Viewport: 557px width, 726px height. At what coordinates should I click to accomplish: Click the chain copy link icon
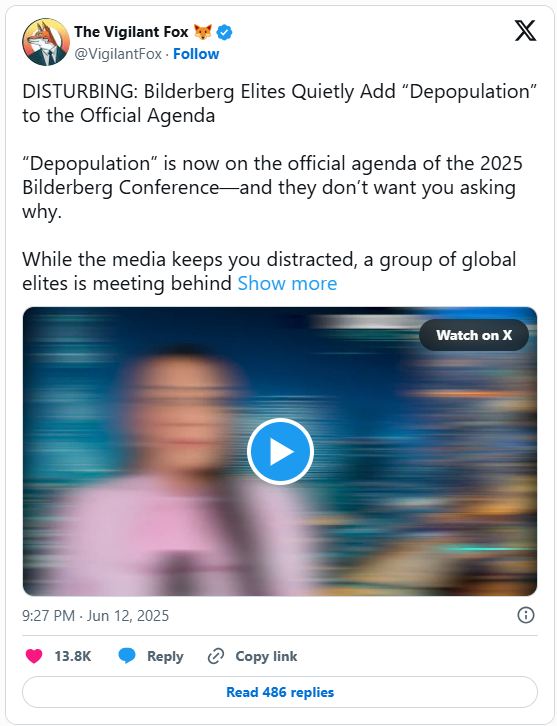tap(216, 656)
